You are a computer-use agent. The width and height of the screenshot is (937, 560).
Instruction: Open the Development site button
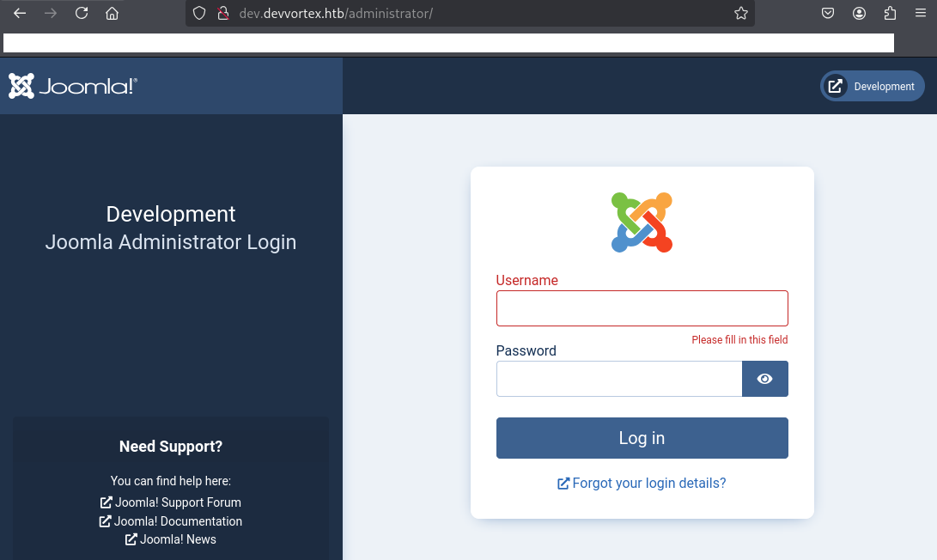[x=873, y=86]
